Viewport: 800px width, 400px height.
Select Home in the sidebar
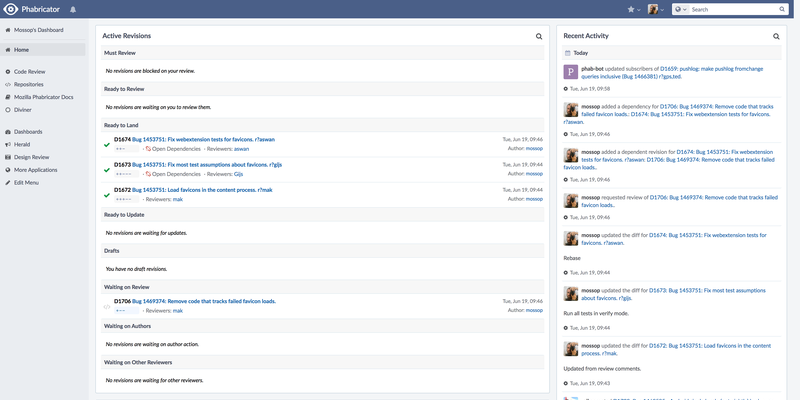click(x=43, y=49)
